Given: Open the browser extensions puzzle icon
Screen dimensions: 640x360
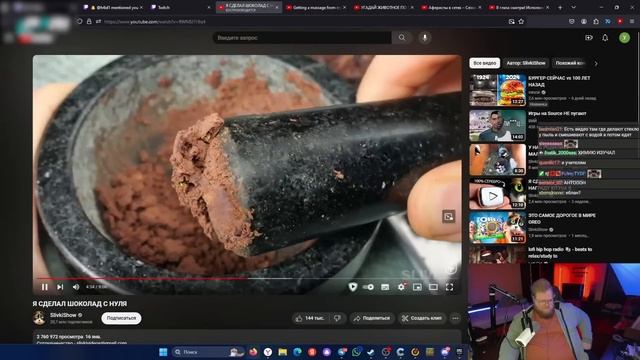Looking at the screenshot, I should pos(596,21).
